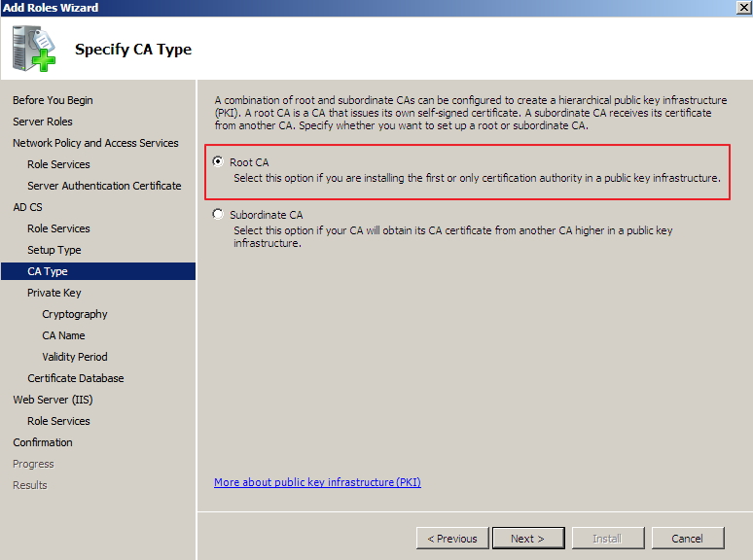
Task: Select Web Server (IIS) step
Action: coord(53,400)
